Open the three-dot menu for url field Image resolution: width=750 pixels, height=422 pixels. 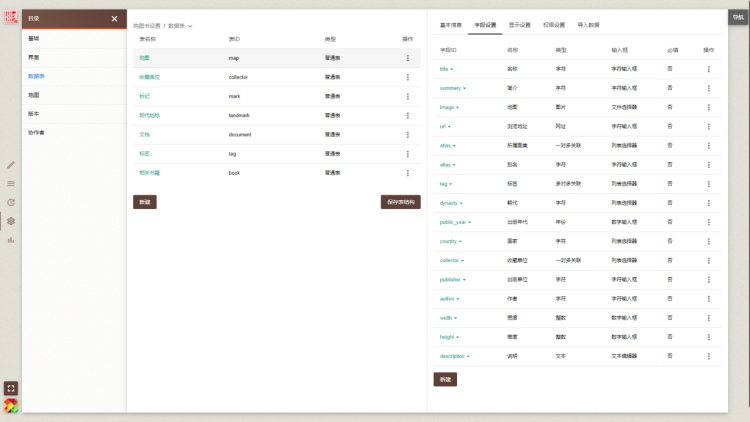point(708,126)
